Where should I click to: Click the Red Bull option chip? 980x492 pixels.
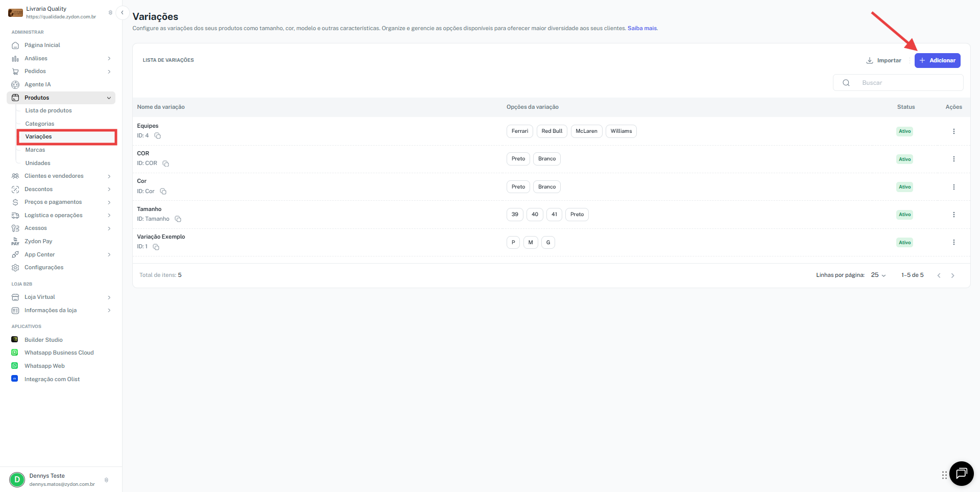(552, 131)
